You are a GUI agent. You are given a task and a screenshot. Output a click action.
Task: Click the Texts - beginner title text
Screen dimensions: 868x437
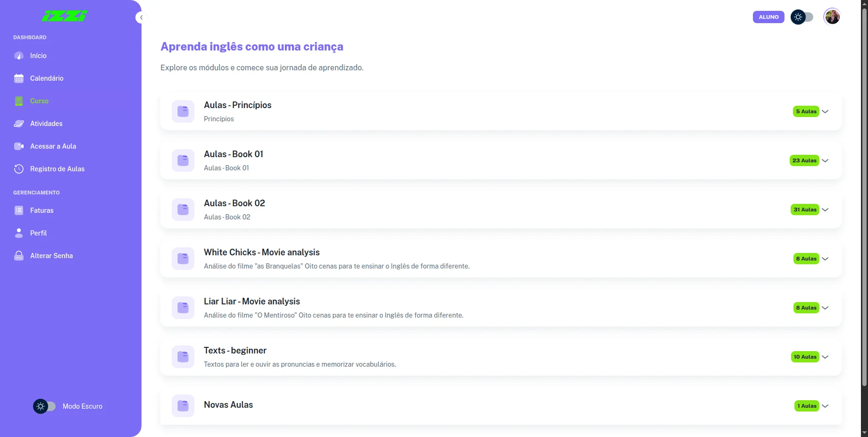(235, 351)
